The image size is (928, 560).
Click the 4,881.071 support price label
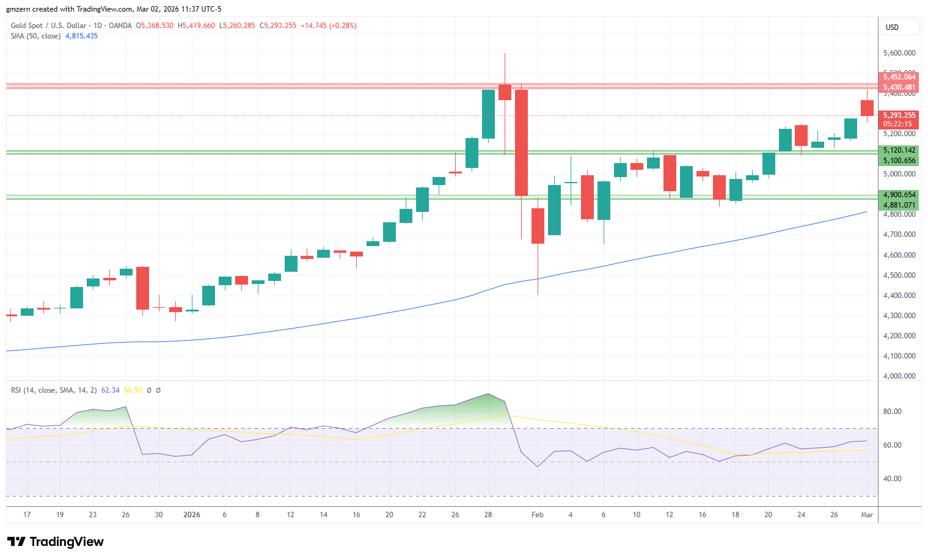point(899,205)
